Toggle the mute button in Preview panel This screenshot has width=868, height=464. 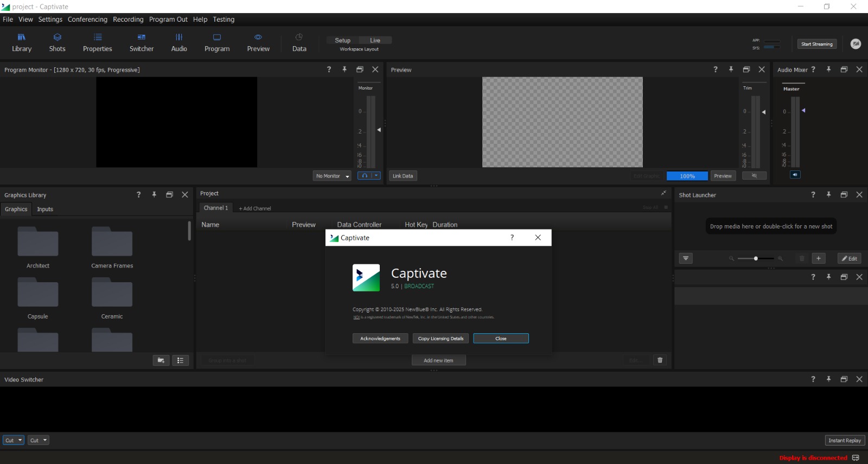point(755,176)
